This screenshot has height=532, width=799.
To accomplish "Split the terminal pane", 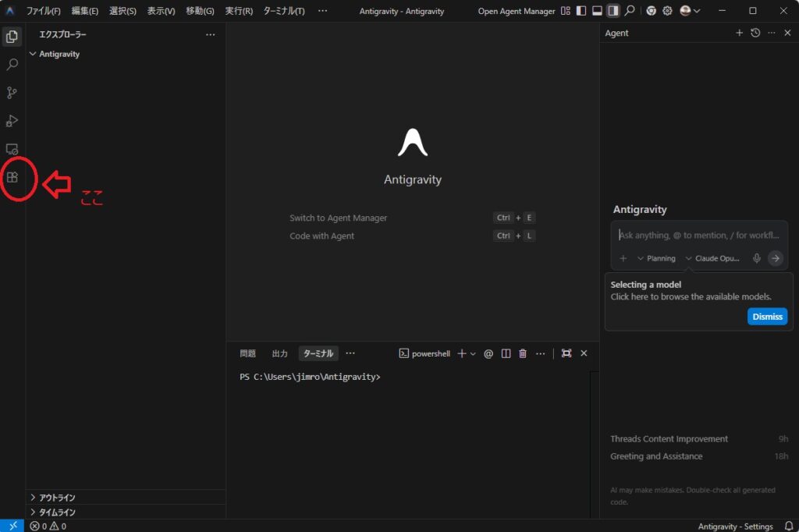I will point(506,353).
